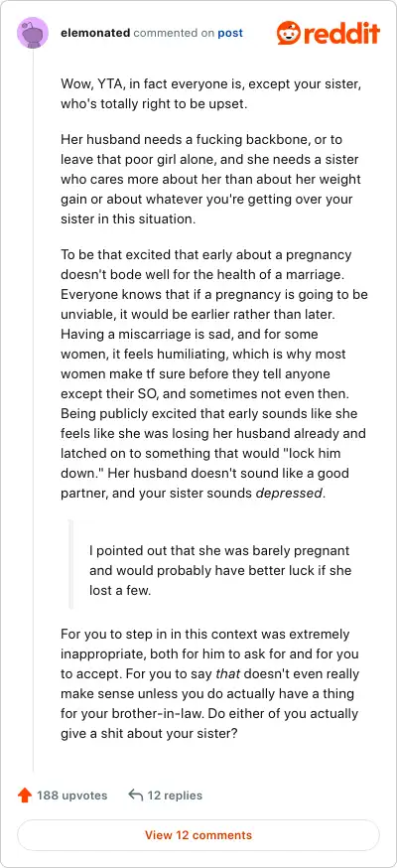Click the italic word "depressed"
Image resolution: width=397 pixels, height=868 pixels.
288,494
